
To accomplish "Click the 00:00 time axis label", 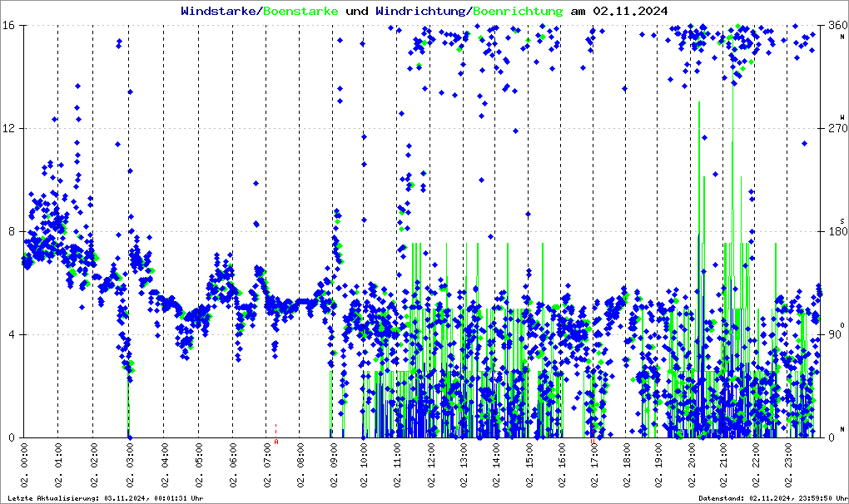I will [x=24, y=465].
